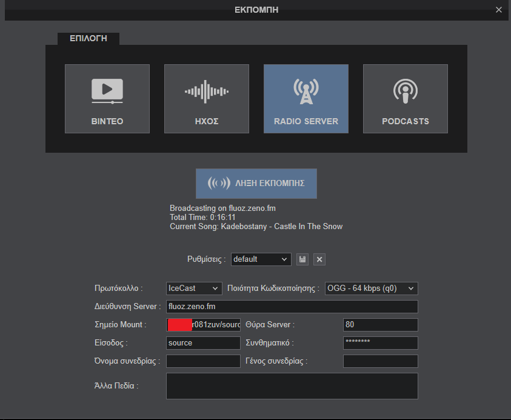
Task: Click the Συνθηματικό password field
Action: point(380,343)
